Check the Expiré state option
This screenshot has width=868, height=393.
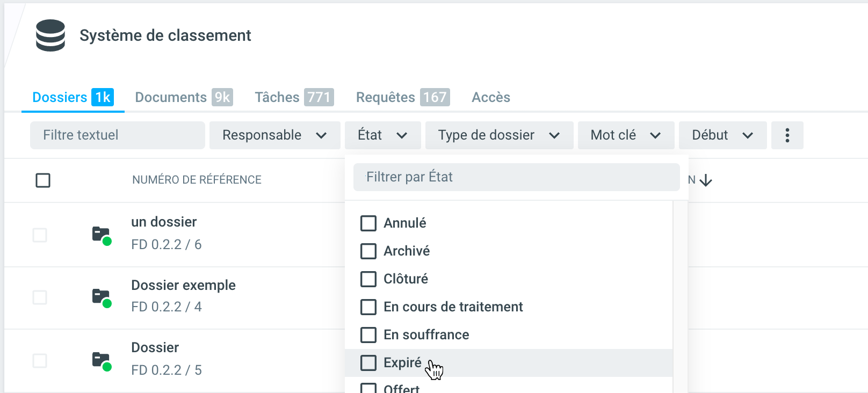click(368, 363)
